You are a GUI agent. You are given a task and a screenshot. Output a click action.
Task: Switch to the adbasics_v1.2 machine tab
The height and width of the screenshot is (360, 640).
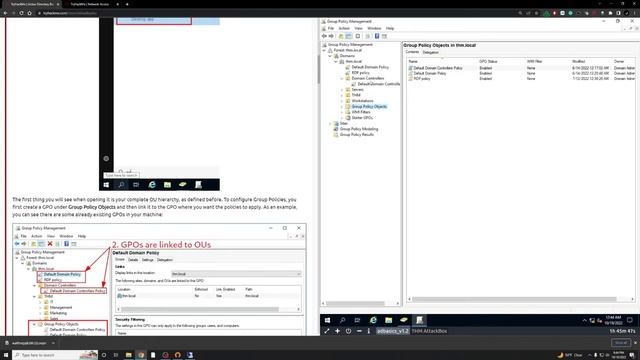pyautogui.click(x=392, y=331)
